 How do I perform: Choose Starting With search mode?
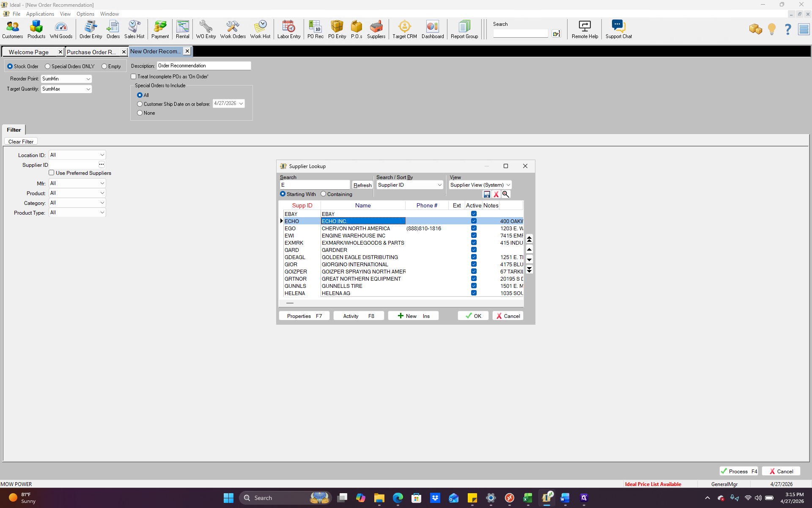(283, 194)
